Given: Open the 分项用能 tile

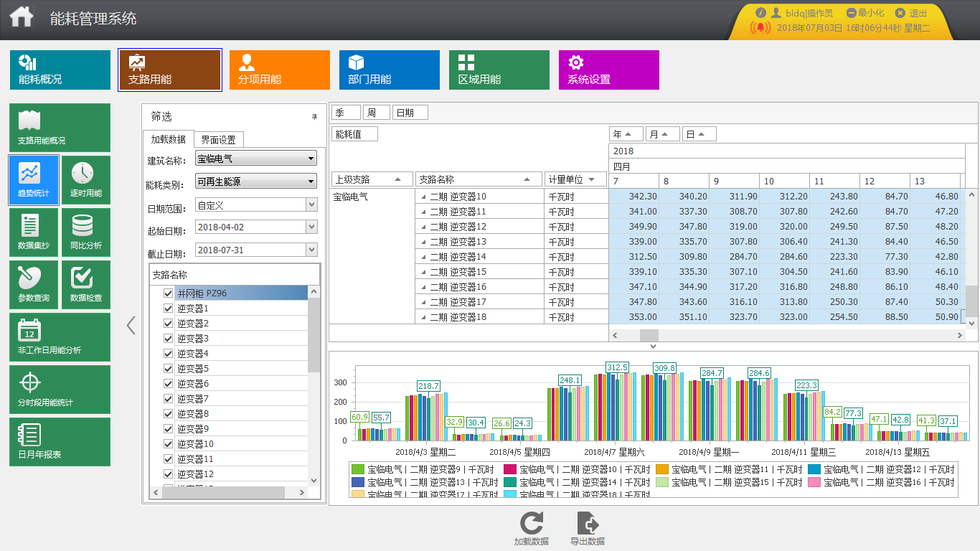Looking at the screenshot, I should [280, 70].
